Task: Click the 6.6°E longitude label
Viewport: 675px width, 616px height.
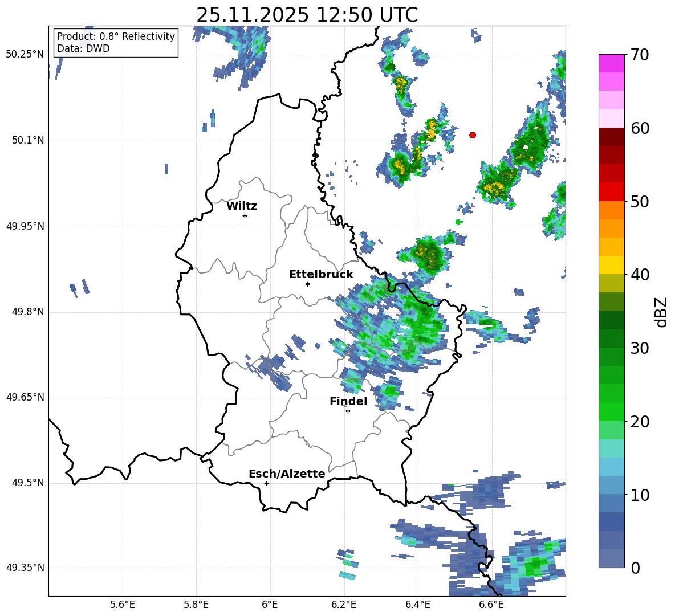Action: (x=491, y=605)
